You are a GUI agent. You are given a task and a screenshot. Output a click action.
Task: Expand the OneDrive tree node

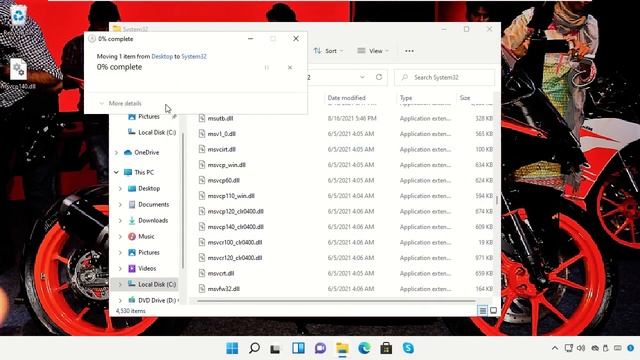click(116, 152)
